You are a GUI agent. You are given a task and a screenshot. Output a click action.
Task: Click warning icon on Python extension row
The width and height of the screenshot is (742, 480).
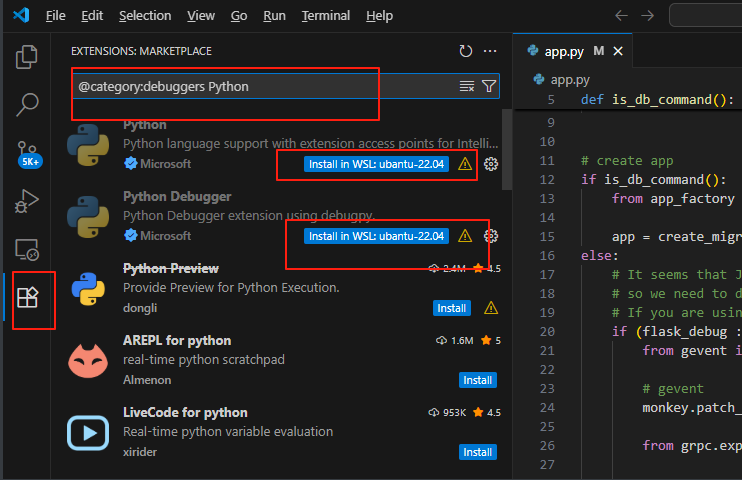pos(465,164)
